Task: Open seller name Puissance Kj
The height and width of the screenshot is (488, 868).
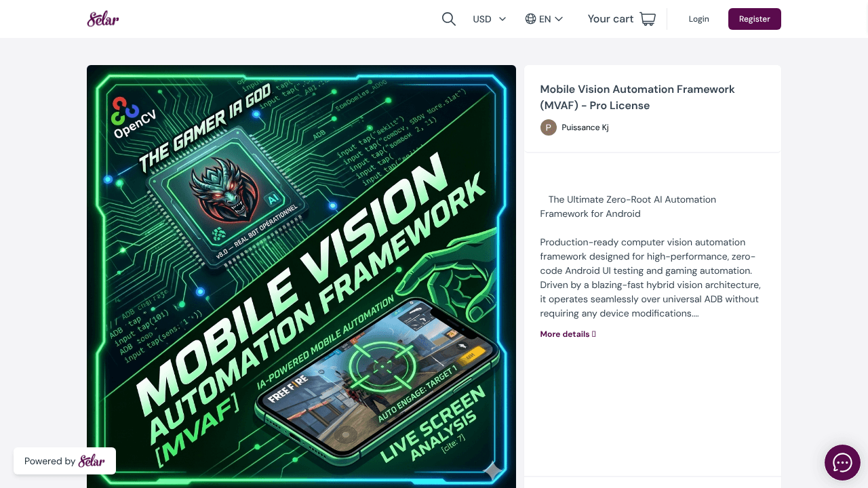Action: (x=585, y=127)
